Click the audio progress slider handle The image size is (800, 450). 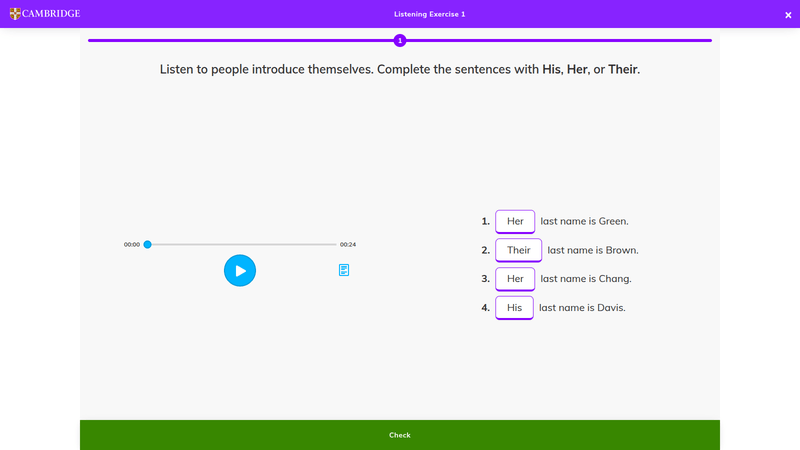147,244
